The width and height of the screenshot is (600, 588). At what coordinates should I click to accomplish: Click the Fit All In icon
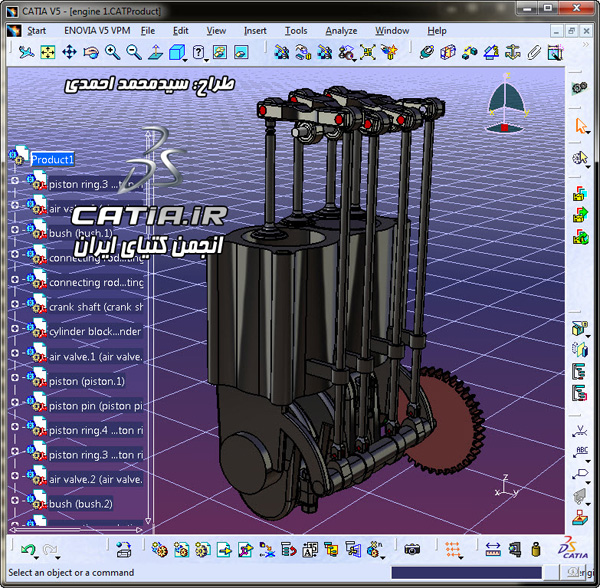48,52
